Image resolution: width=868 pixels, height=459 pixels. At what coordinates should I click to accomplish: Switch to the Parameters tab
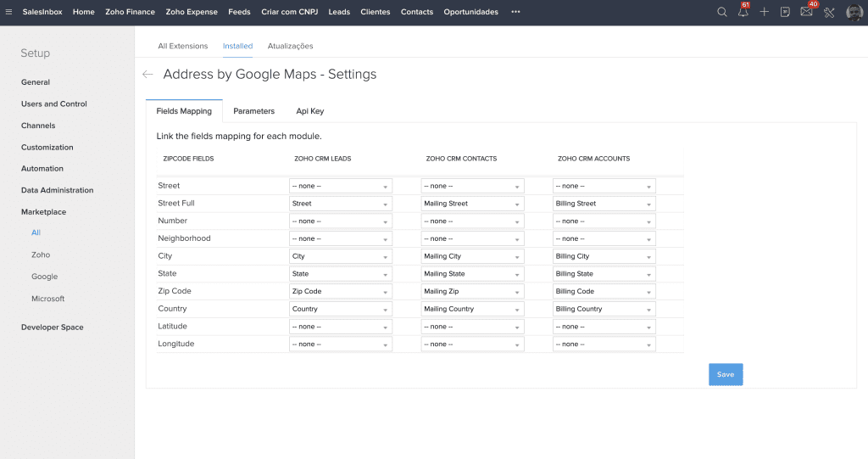tap(253, 111)
